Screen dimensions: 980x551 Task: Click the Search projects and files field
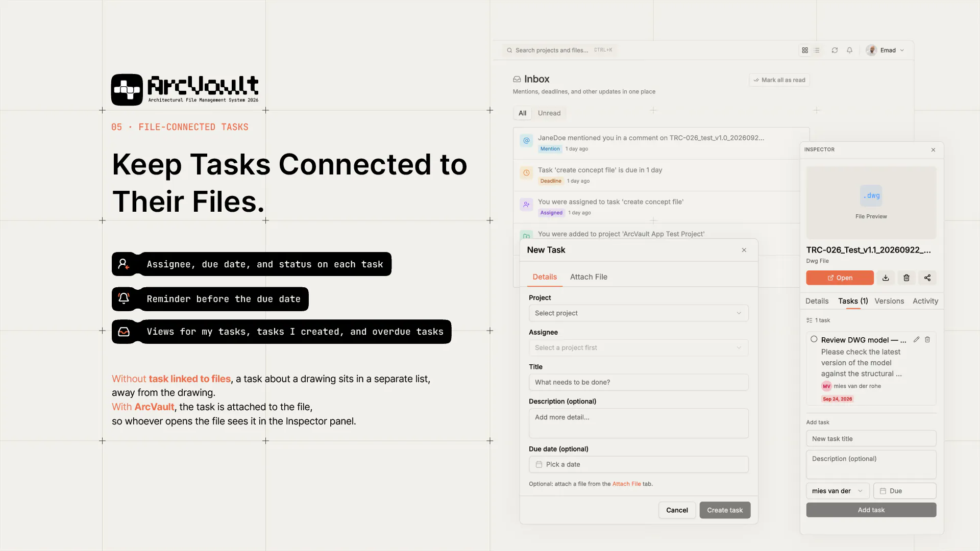[x=559, y=50]
